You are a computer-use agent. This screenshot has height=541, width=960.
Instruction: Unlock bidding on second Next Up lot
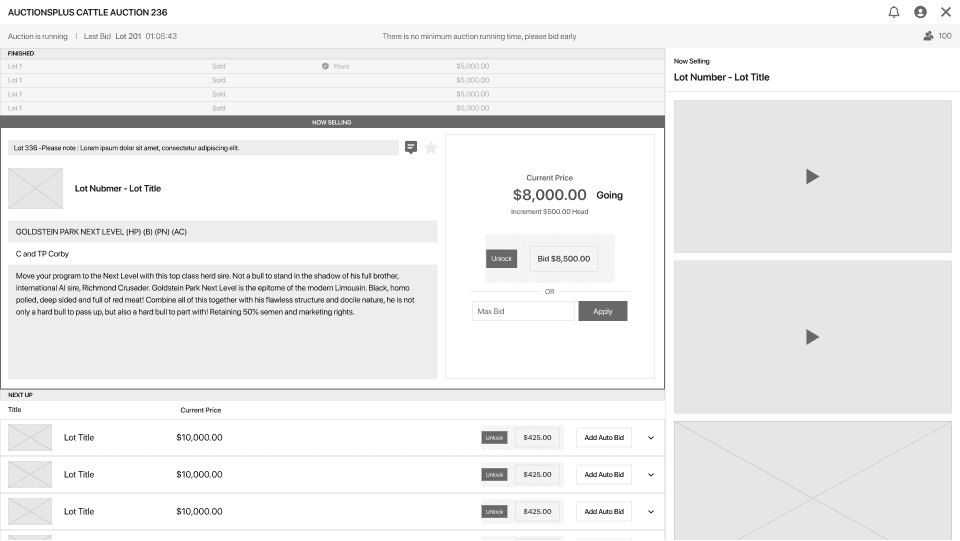[494, 474]
